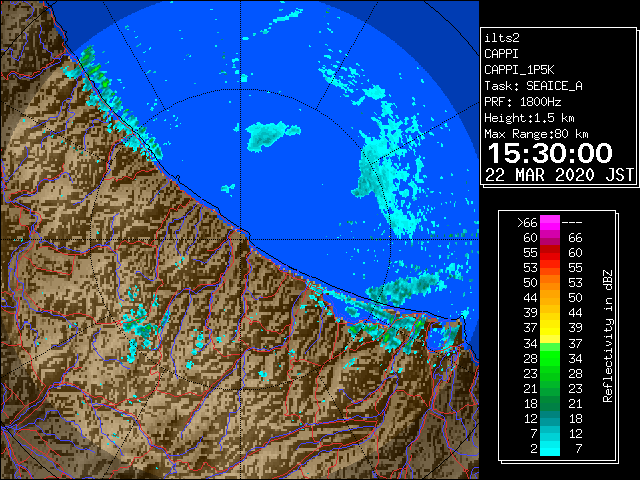Click the standalone 'CAPPI' product label
Viewport: 640px width, 480px height.
(501, 54)
